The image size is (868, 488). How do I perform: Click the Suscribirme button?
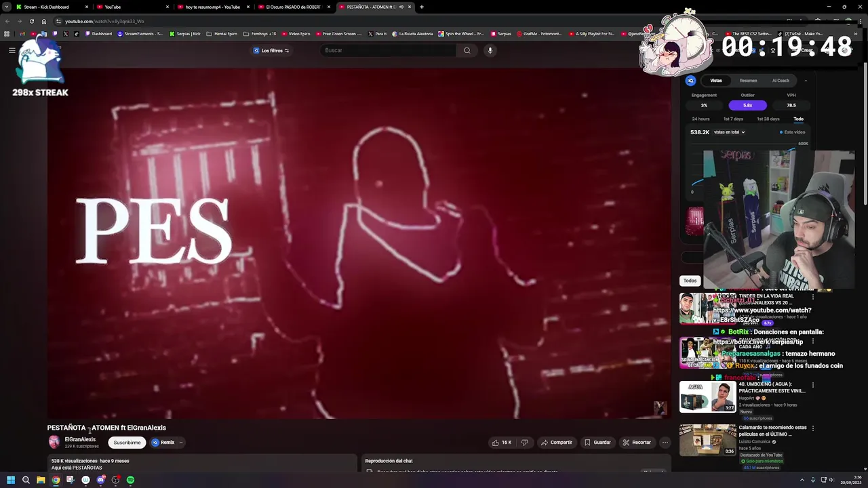127,443
